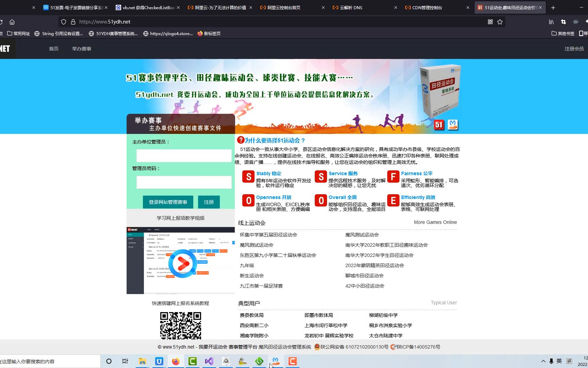
Task: Select the screenshot tool icon in the toolbar
Action: (564, 21)
